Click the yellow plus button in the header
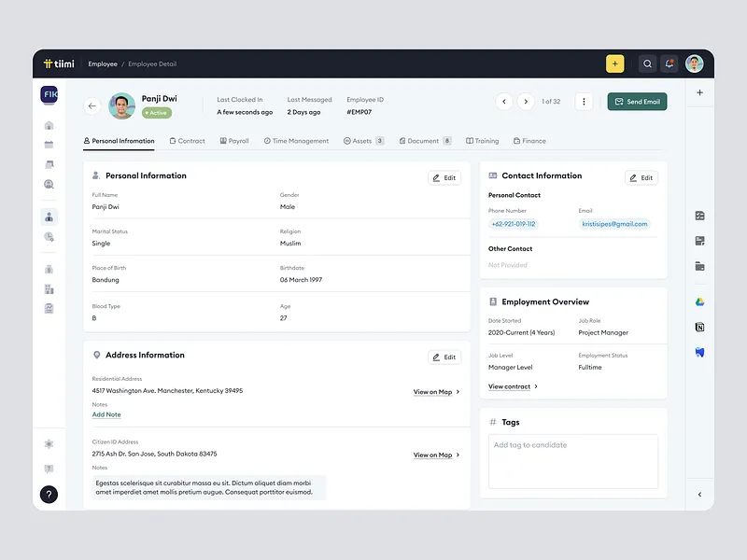This screenshot has width=747, height=560. point(614,64)
